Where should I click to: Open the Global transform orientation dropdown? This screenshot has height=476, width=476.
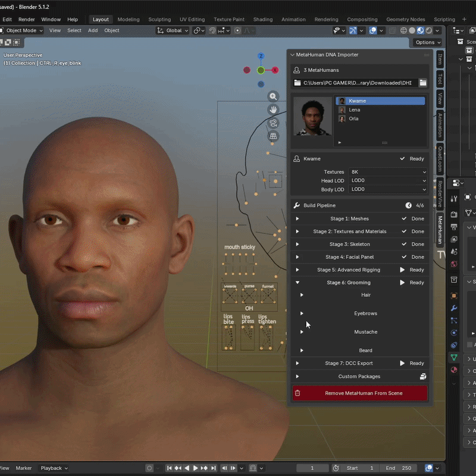(x=173, y=30)
